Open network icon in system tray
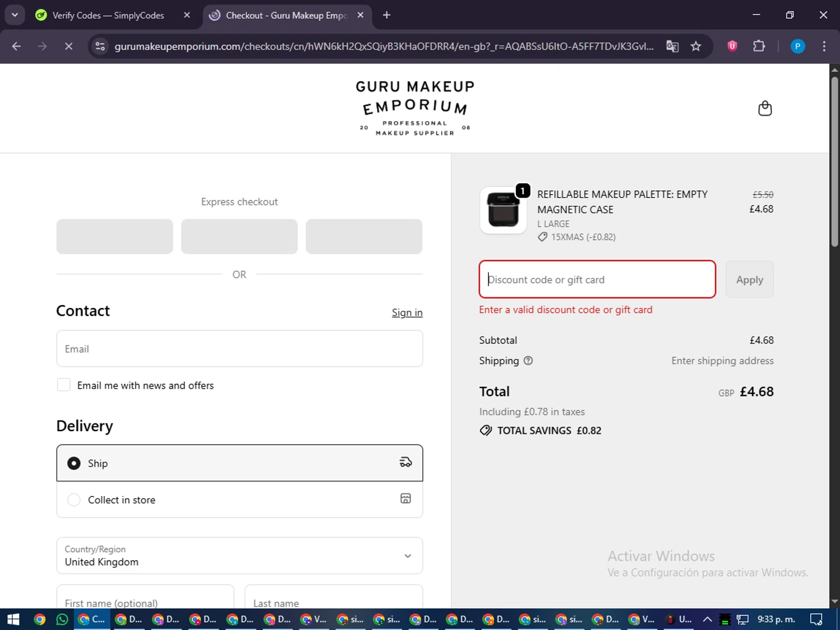The height and width of the screenshot is (630, 840). click(743, 619)
